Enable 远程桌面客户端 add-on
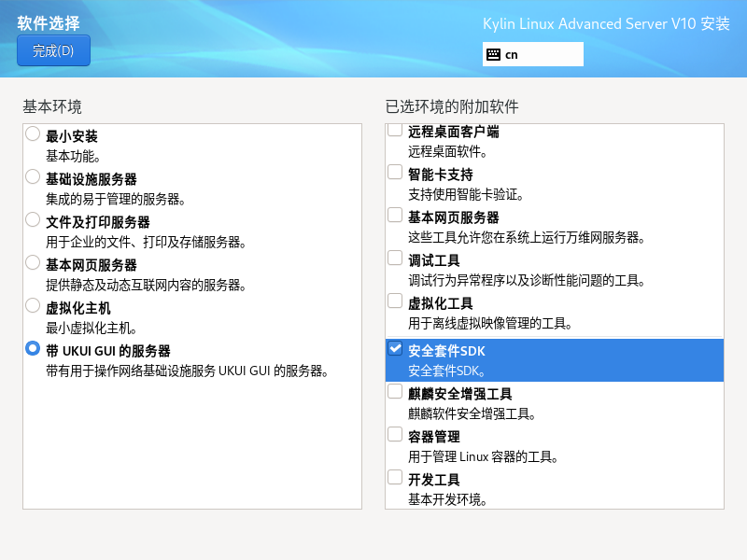The height and width of the screenshot is (560, 747). (394, 132)
